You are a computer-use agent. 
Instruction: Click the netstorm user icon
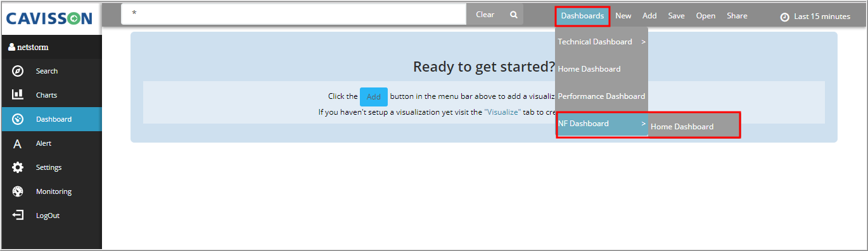pos(11,47)
